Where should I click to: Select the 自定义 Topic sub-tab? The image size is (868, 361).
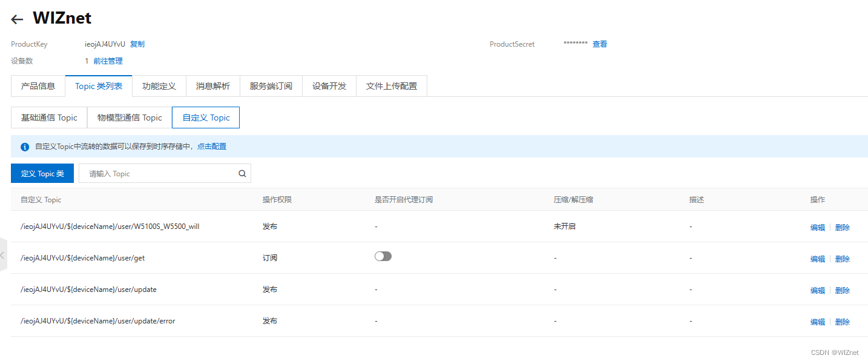point(206,118)
